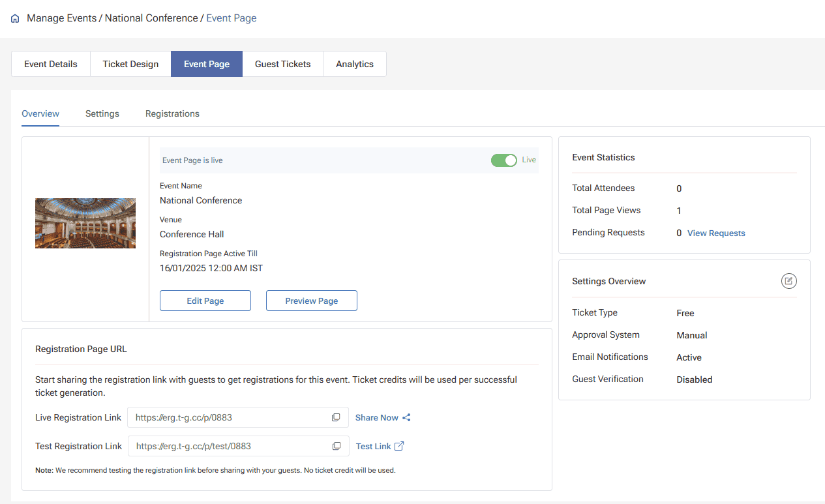Go to the Analytics tab

pyautogui.click(x=355, y=64)
